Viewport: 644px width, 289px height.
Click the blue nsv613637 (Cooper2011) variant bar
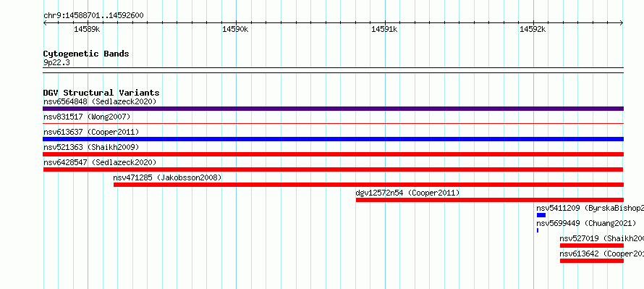(x=333, y=139)
